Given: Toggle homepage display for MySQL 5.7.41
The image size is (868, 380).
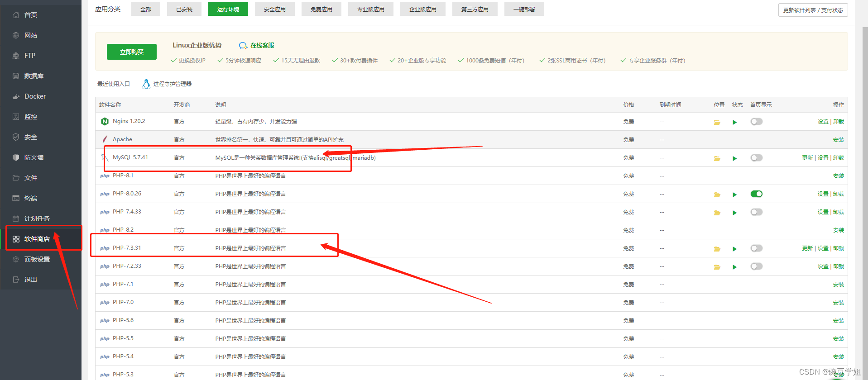Looking at the screenshot, I should pos(757,157).
